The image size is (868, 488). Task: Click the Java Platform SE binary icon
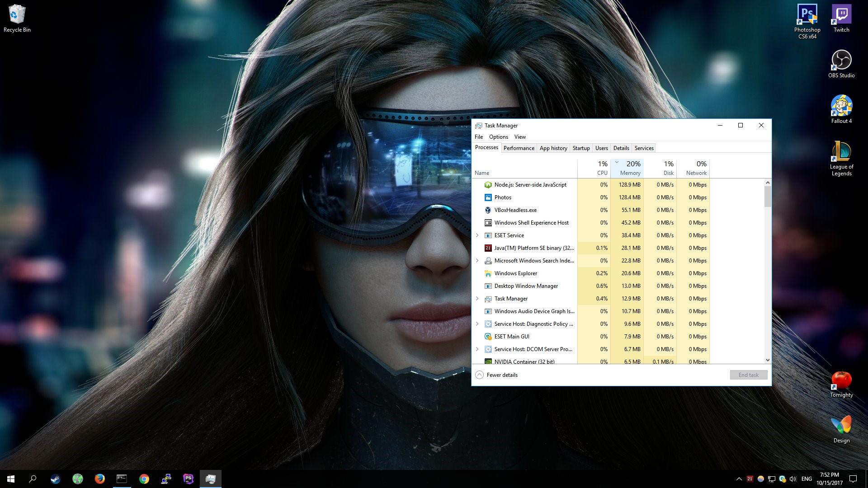pos(488,248)
